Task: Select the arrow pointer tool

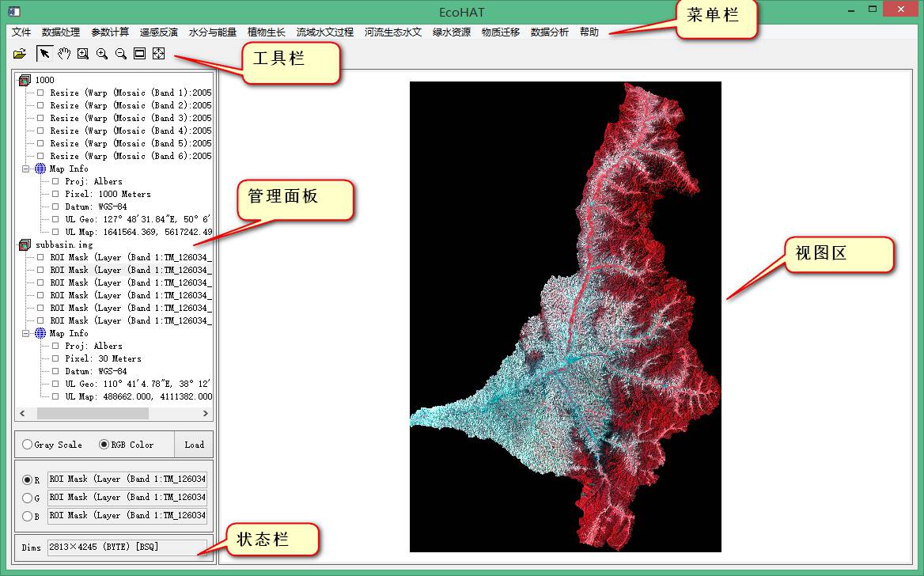Action: click(x=44, y=54)
